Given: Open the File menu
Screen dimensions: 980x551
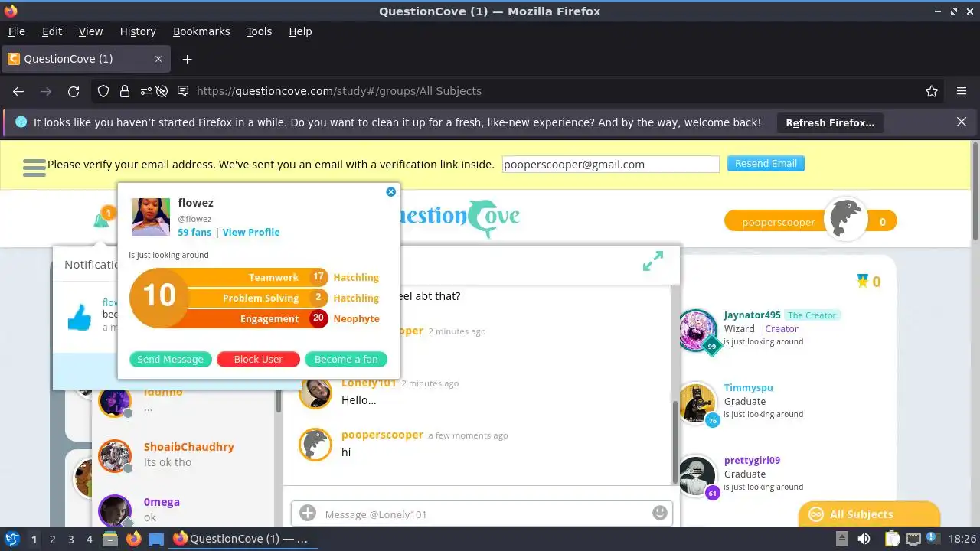Looking at the screenshot, I should click(x=16, y=31).
